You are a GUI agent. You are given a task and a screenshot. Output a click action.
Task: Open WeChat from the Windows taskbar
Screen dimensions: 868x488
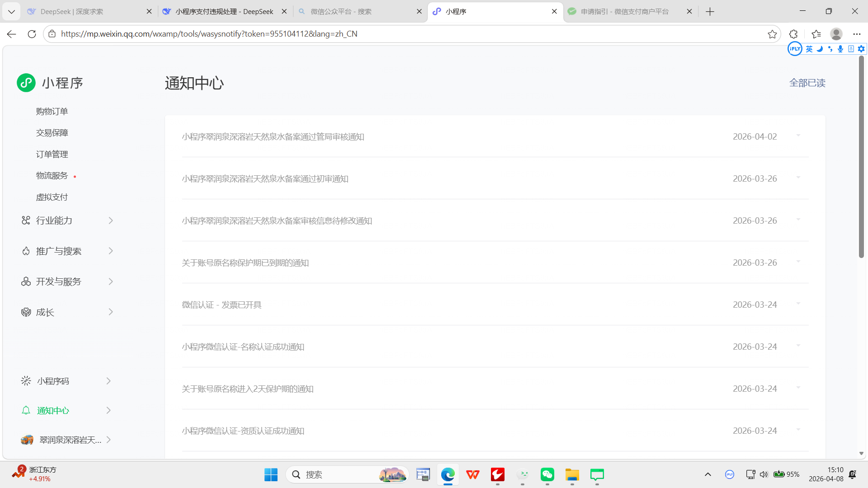click(547, 474)
